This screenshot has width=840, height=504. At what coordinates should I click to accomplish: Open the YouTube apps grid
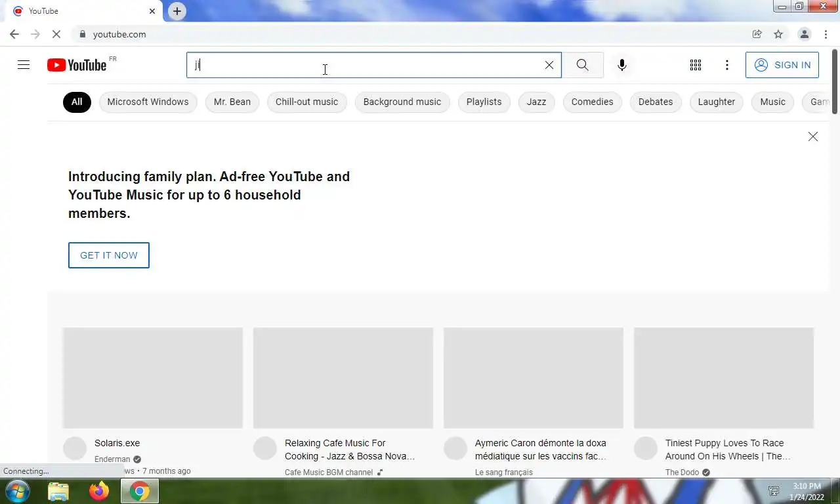(x=696, y=65)
